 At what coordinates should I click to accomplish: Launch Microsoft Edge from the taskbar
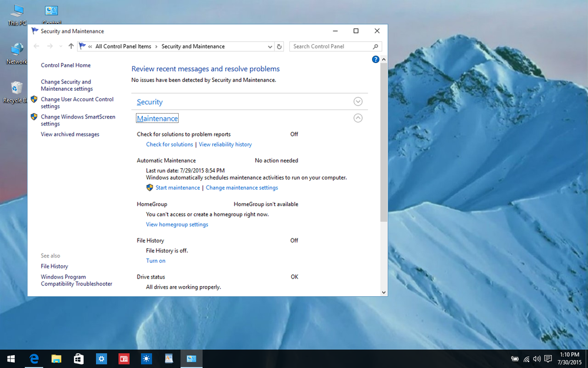tap(34, 359)
